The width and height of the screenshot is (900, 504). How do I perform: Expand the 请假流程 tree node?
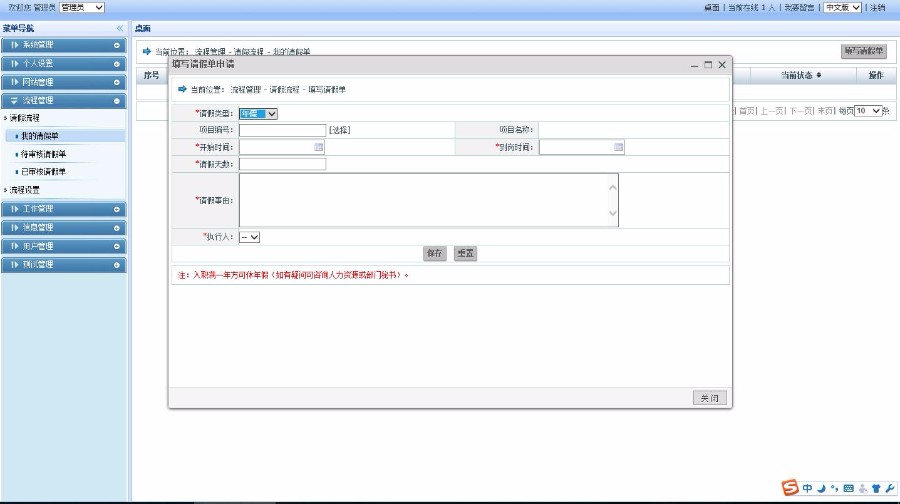[x=22, y=118]
